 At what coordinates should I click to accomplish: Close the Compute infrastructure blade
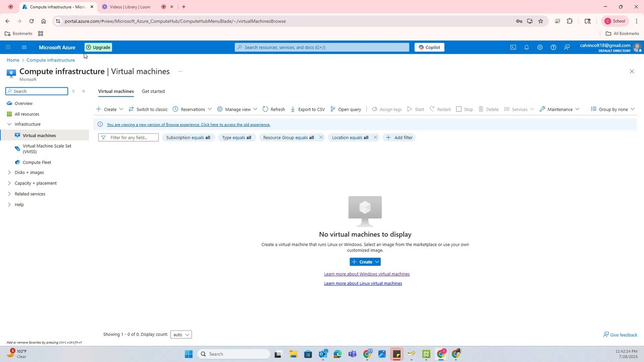coord(632,71)
